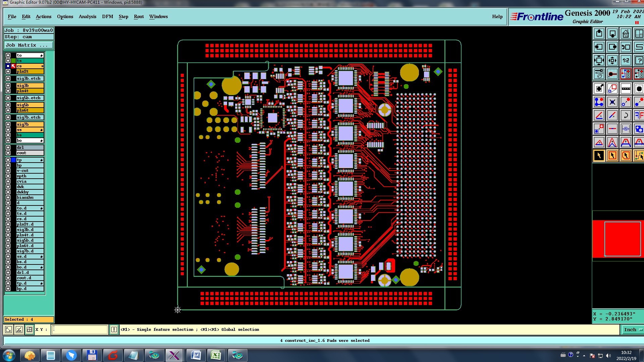Select the ruler measure tool icon
This screenshot has width=644, height=362.
(626, 89)
